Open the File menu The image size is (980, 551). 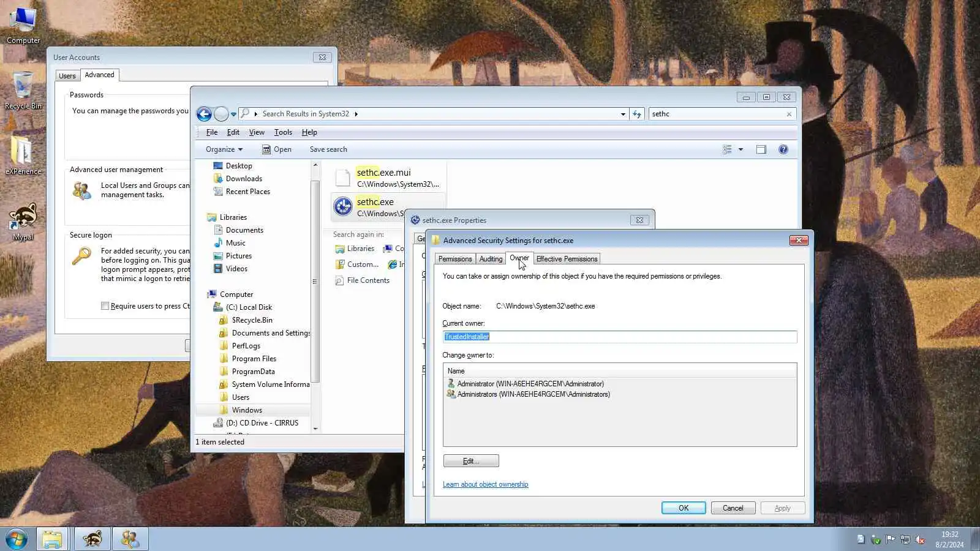[212, 132]
